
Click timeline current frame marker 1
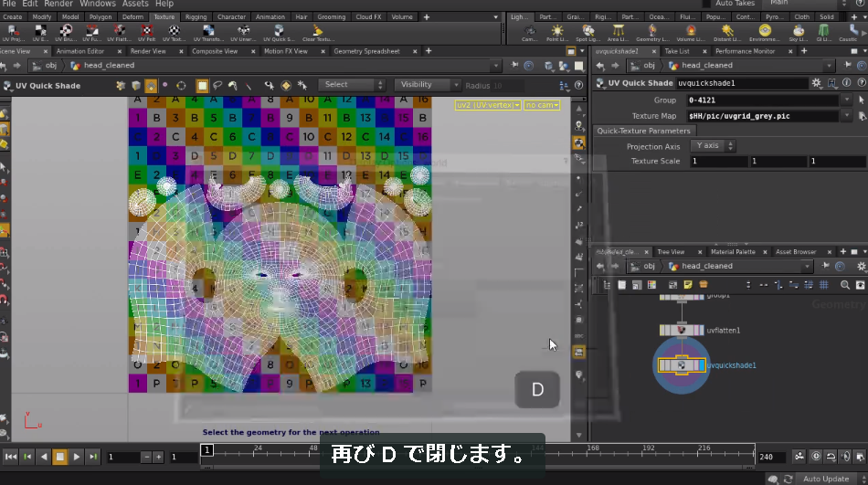206,450
